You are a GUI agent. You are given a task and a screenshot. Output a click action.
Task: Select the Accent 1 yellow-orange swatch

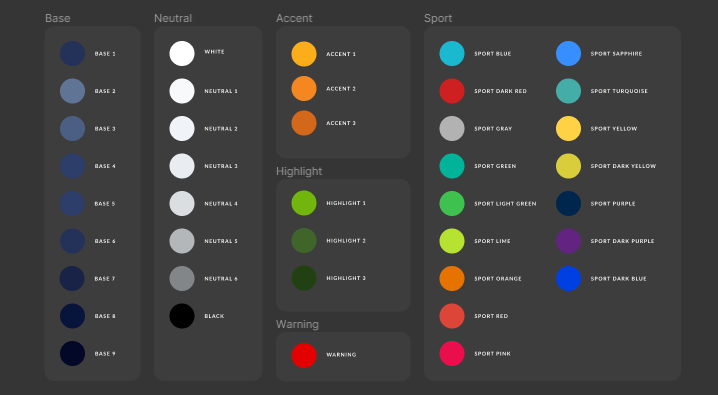[x=304, y=54]
